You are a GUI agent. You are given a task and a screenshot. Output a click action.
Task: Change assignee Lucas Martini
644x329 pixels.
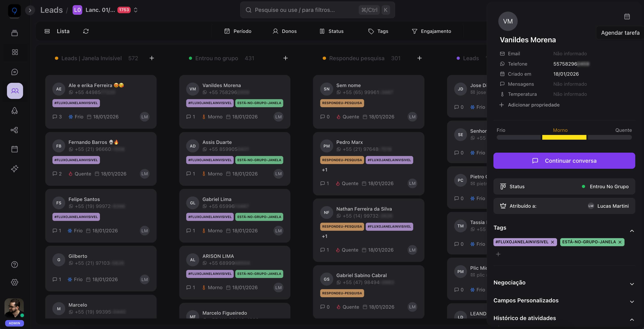(x=564, y=206)
